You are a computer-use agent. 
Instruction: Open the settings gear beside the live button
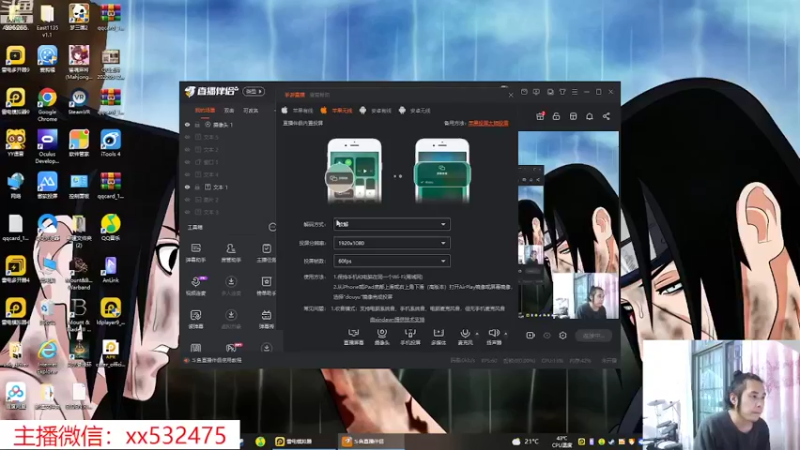(x=563, y=336)
